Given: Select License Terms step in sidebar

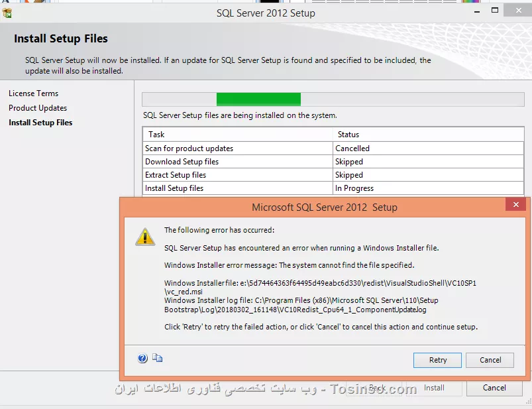Looking at the screenshot, I should [34, 93].
